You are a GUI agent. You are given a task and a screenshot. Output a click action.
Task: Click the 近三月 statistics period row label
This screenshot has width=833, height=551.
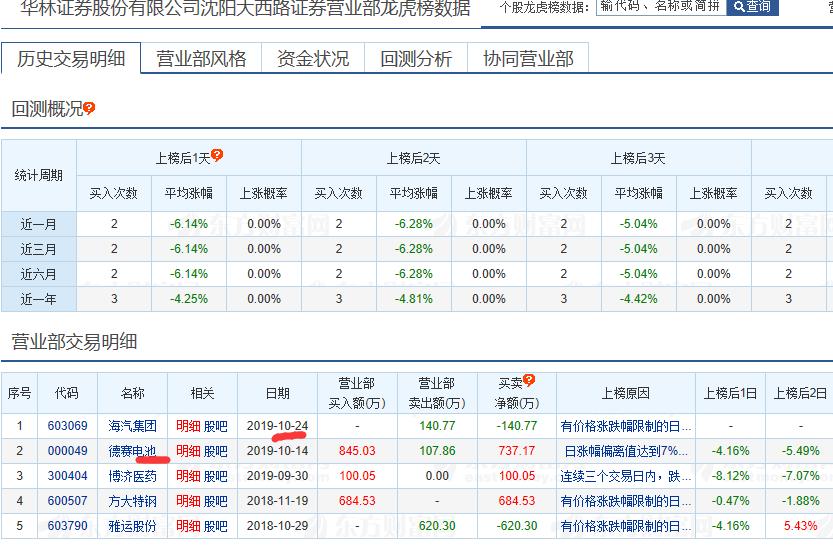38,249
